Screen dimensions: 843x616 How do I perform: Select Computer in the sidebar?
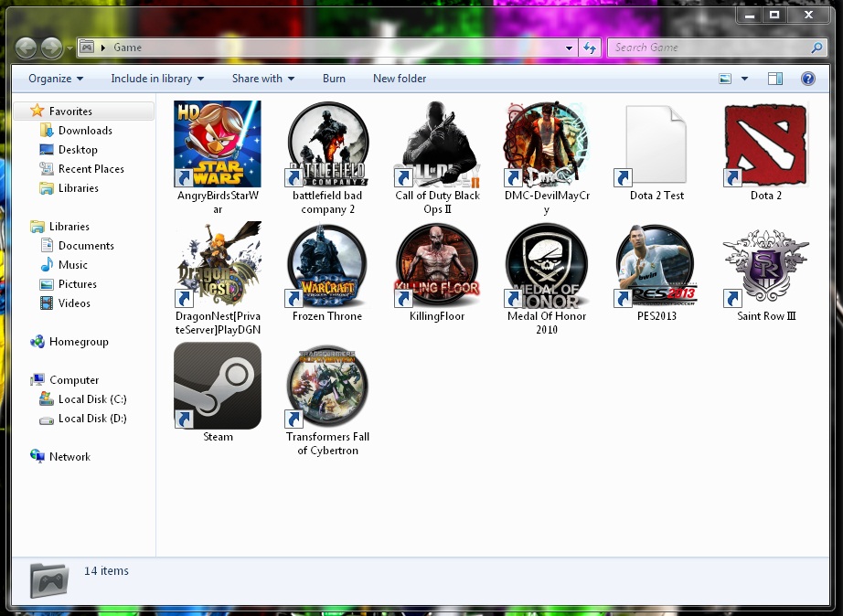(74, 380)
